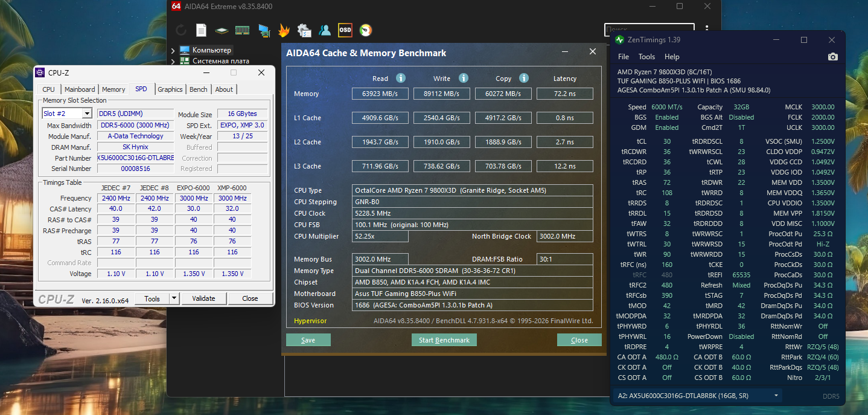Viewport: 868px width, 415px height.
Task: Click the EXPO-6000 column header in CPU-Z
Action: pos(193,188)
